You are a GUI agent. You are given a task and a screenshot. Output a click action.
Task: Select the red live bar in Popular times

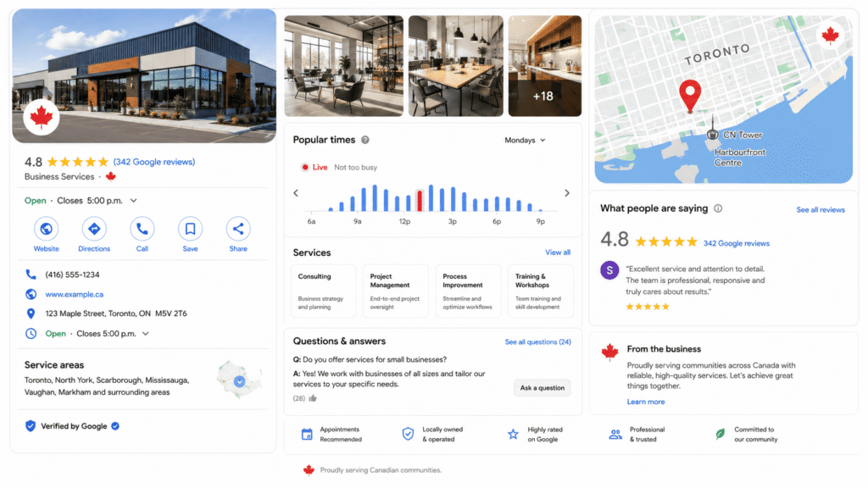[x=420, y=200]
